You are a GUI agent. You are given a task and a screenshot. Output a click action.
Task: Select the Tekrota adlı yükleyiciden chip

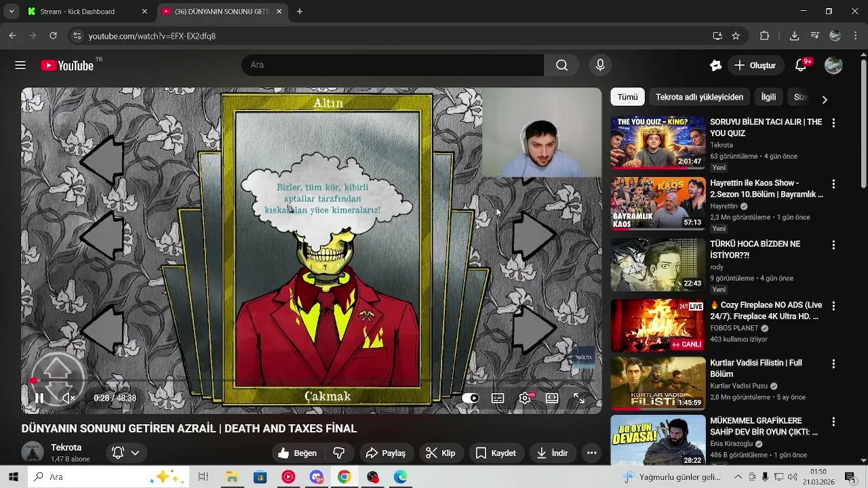coord(699,97)
